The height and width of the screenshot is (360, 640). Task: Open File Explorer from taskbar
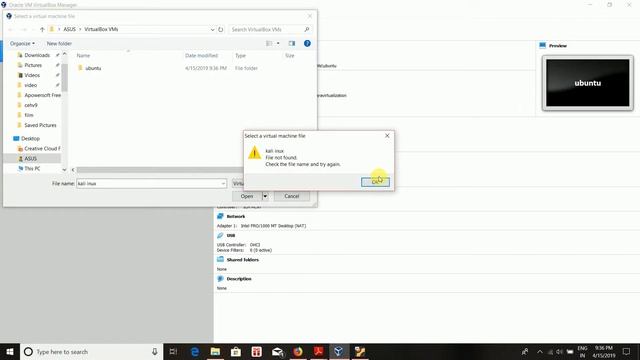pyautogui.click(x=215, y=351)
